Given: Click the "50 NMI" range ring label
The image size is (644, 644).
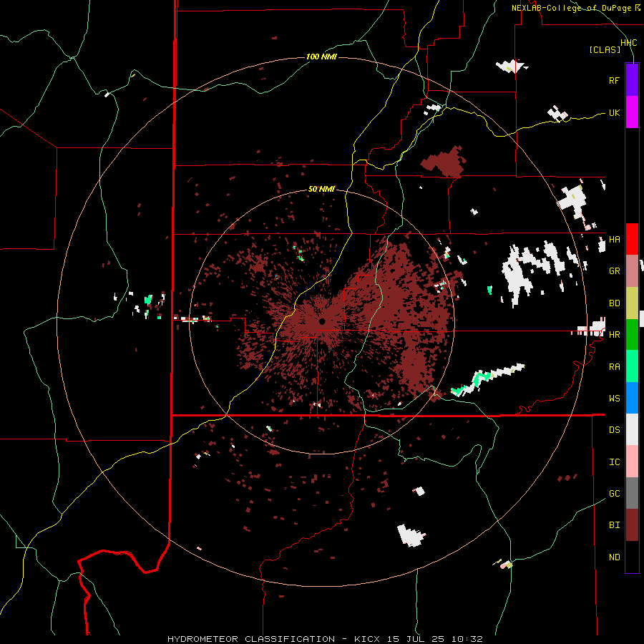Looking at the screenshot, I should (x=321, y=189).
